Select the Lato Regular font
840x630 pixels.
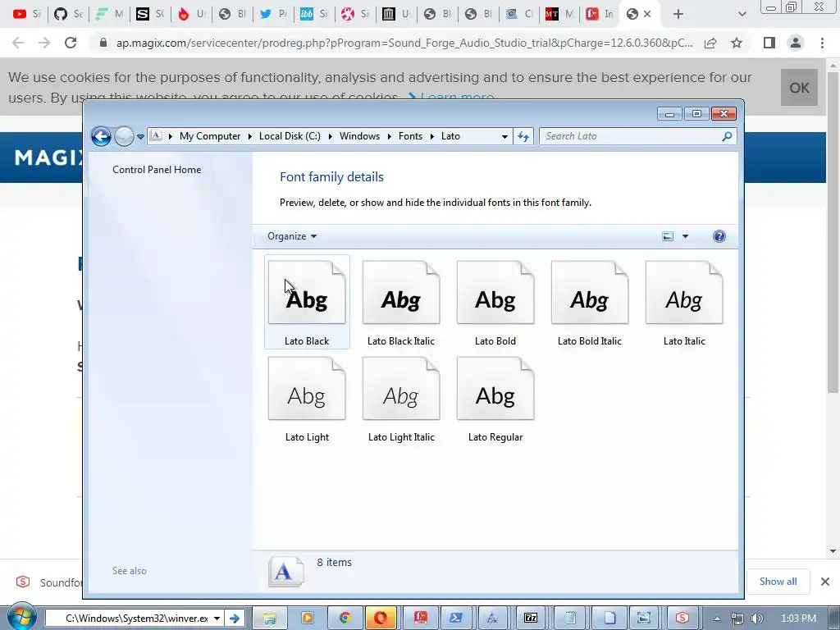[x=495, y=399]
